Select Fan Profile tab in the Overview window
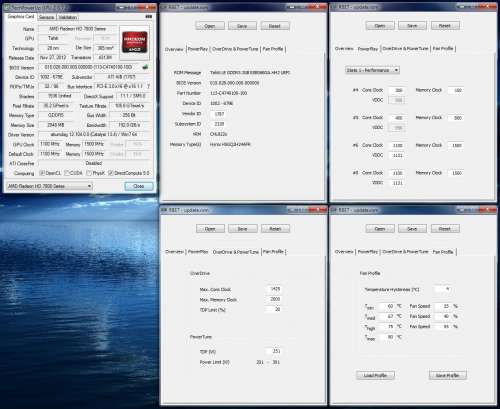 [x=273, y=49]
